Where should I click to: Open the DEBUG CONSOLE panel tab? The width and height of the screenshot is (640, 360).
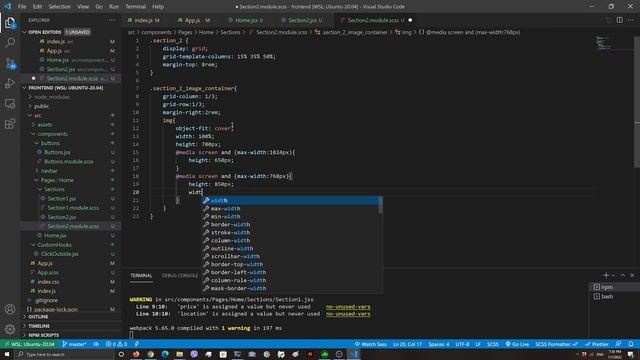point(180,276)
